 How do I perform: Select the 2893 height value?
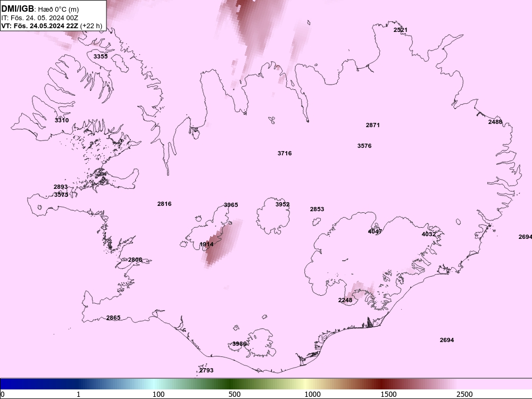click(61, 187)
